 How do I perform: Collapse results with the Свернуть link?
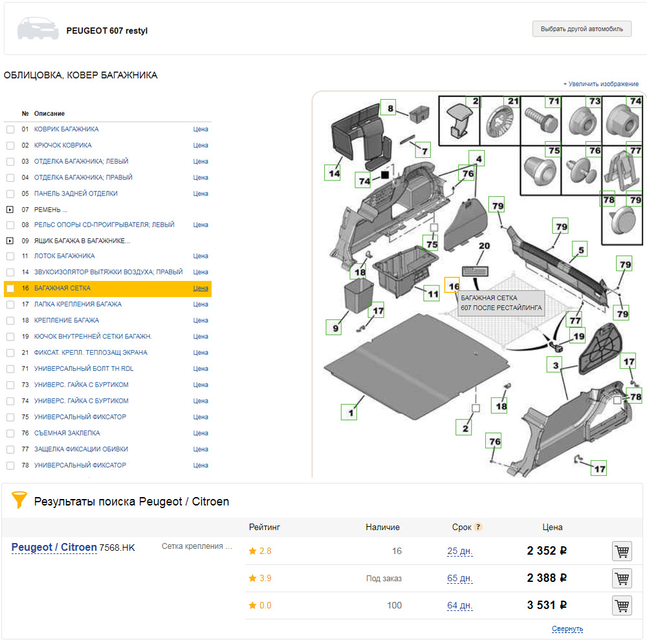click(x=567, y=629)
